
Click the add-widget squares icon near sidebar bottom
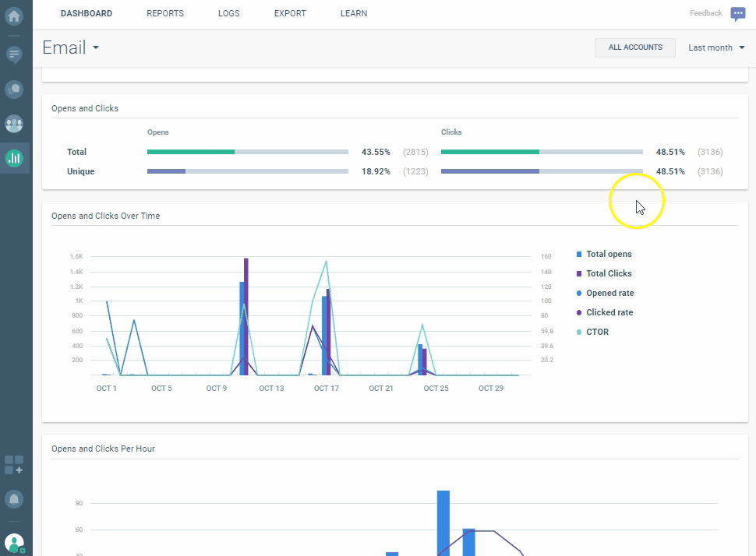point(13,464)
